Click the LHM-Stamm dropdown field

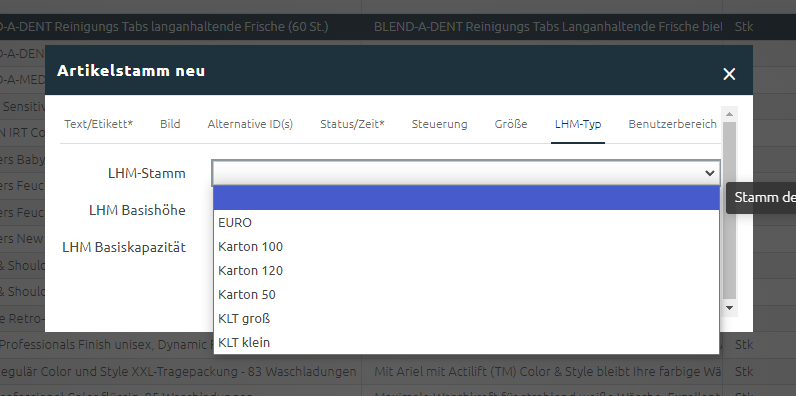tap(466, 173)
